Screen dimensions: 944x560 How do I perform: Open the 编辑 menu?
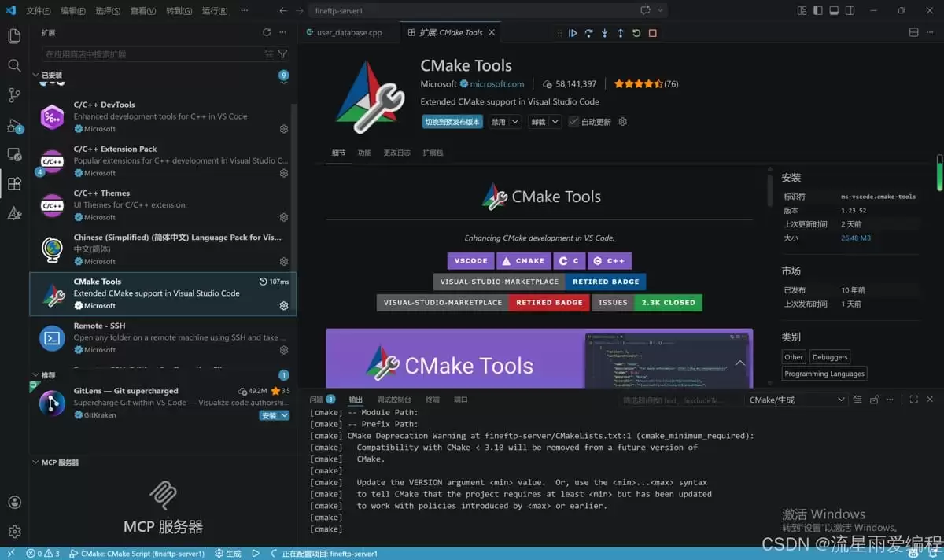[x=73, y=11]
